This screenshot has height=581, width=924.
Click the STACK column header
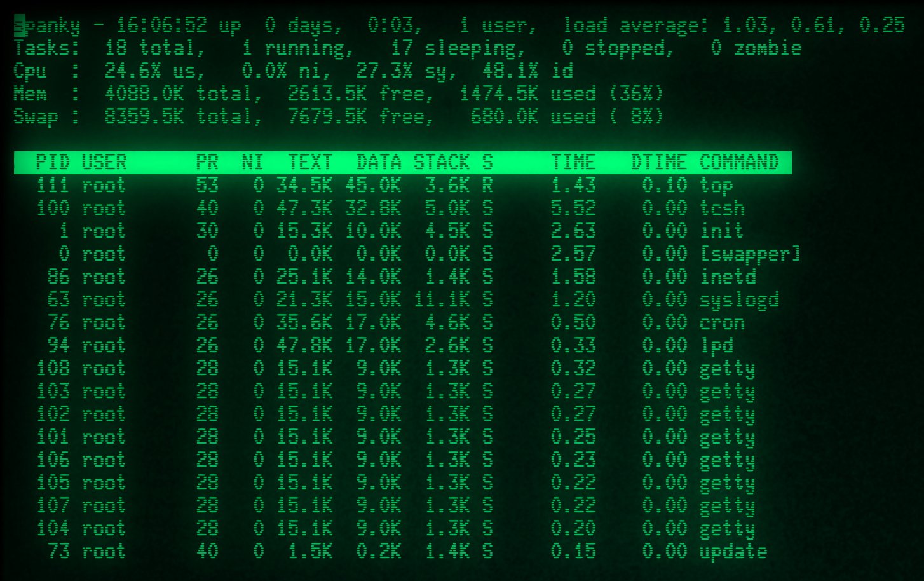click(x=442, y=163)
